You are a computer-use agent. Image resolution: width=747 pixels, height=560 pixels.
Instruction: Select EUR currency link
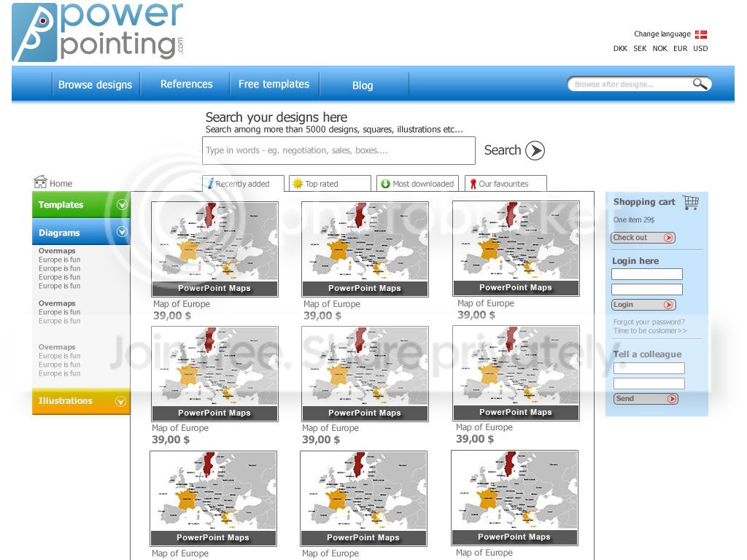(x=681, y=49)
